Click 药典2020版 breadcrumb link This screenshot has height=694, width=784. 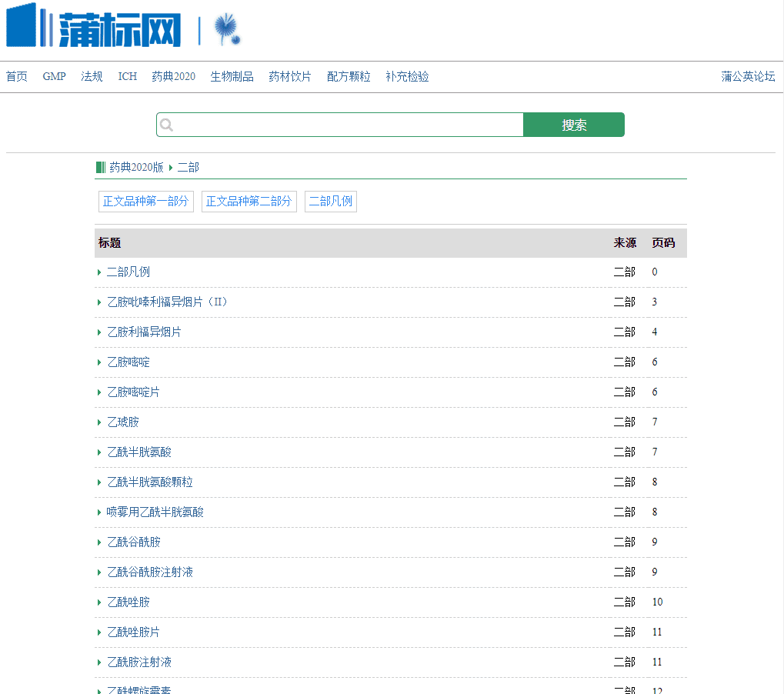tap(136, 167)
